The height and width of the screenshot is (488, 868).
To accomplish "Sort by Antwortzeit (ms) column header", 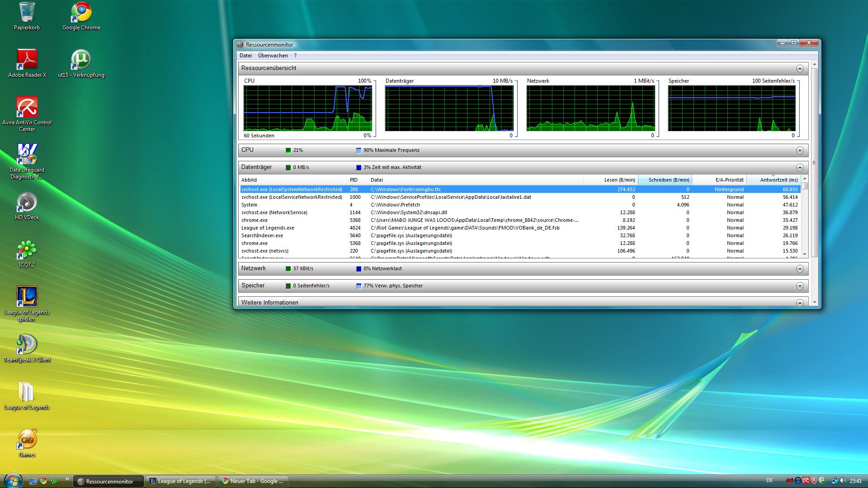I will point(774,180).
